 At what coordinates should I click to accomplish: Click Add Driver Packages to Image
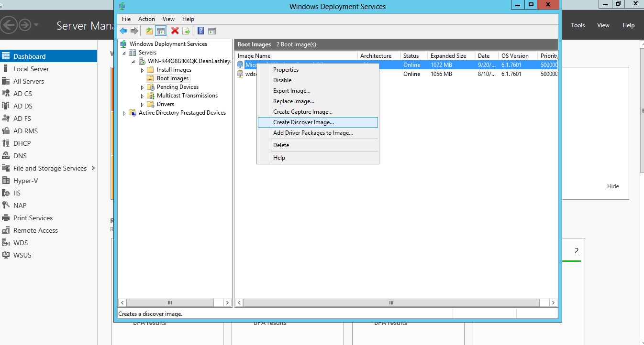313,133
